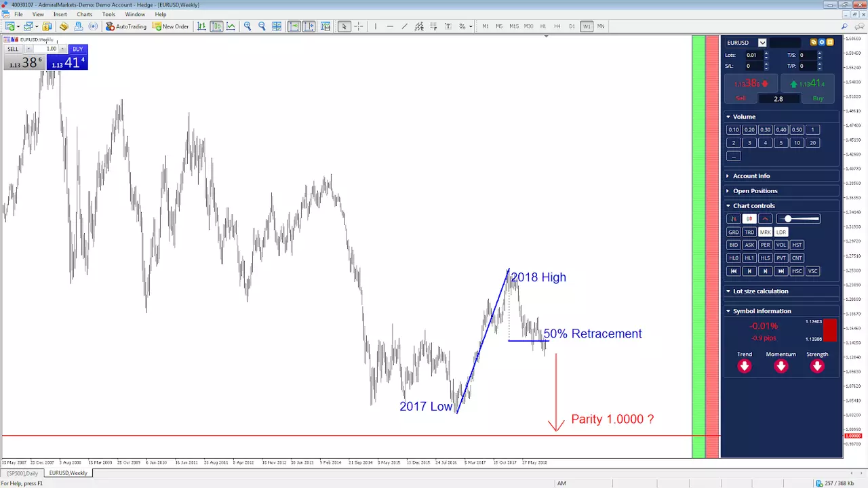Image resolution: width=868 pixels, height=488 pixels.
Task: Open the new chart dropdown arrow
Action: pyautogui.click(x=18, y=26)
